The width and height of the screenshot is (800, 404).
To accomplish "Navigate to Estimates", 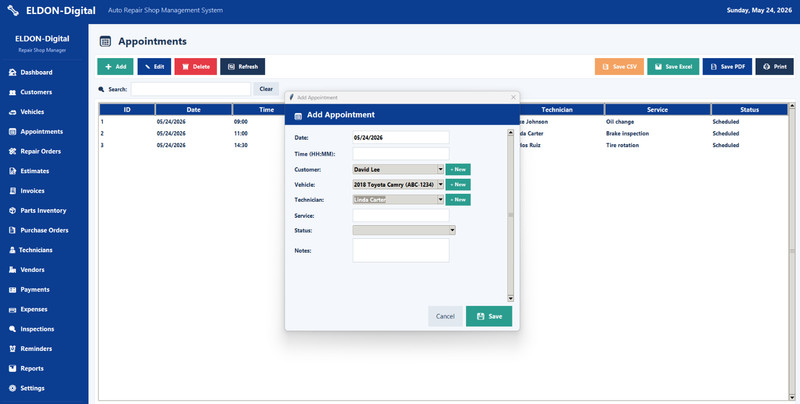I will tap(29, 171).
